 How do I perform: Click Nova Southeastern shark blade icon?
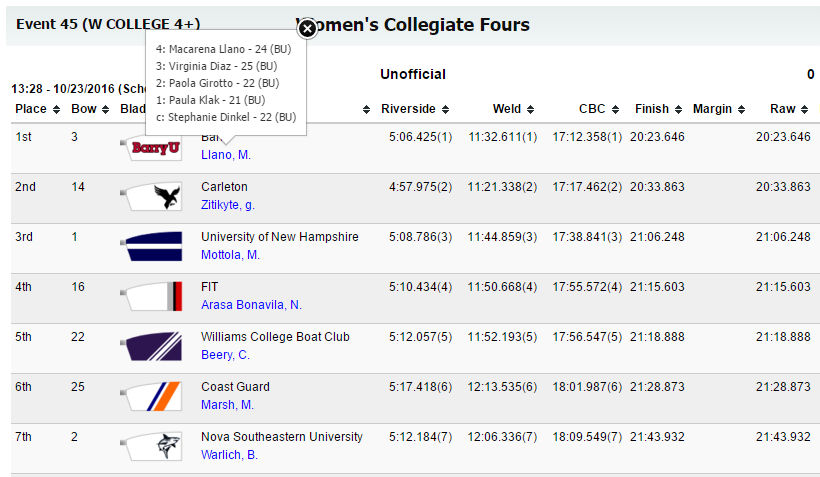(x=151, y=446)
